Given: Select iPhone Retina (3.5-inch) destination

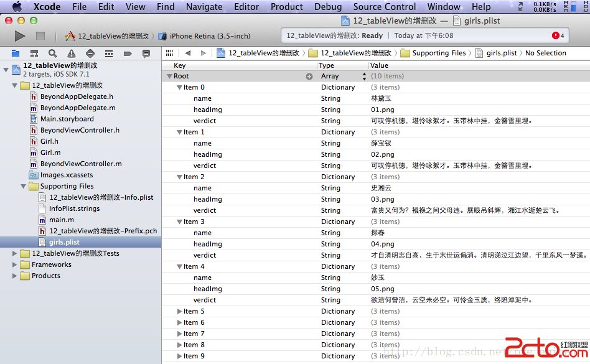Looking at the screenshot, I should [210, 36].
